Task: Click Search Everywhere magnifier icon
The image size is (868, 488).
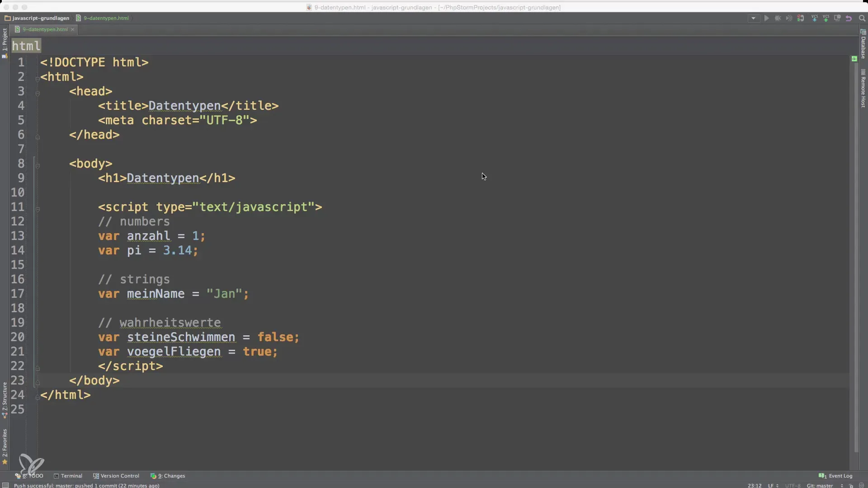Action: pos(862,19)
